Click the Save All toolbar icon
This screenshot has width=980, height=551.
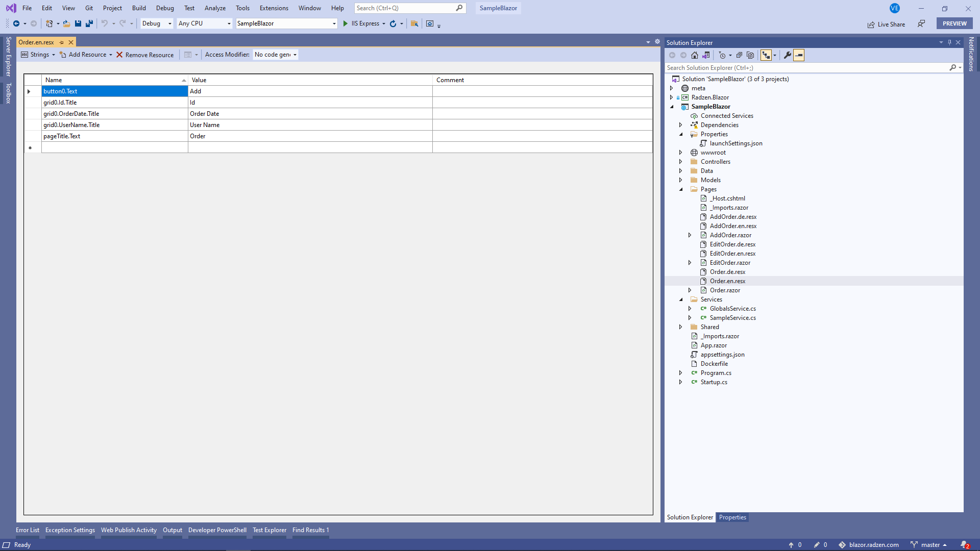(x=89, y=23)
